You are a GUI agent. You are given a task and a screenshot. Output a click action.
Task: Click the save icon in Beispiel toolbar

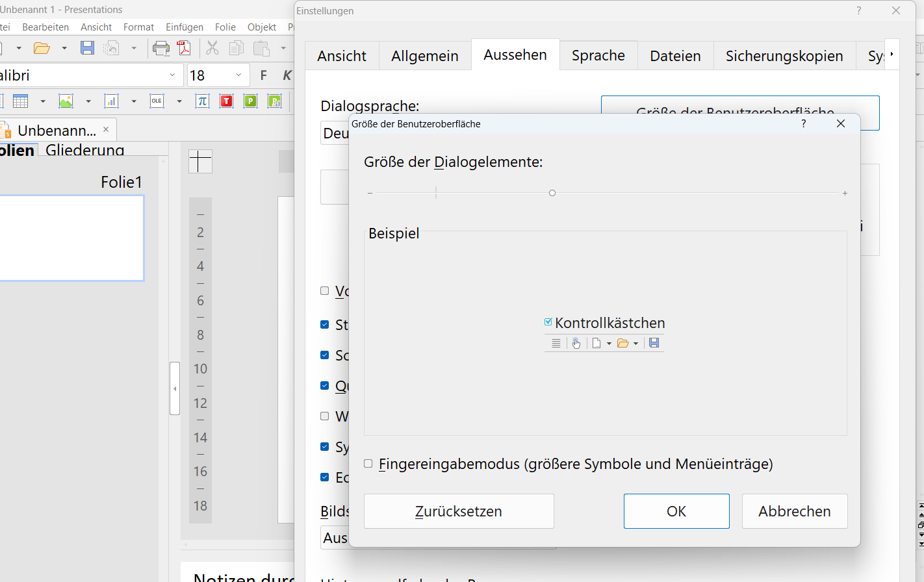(654, 344)
